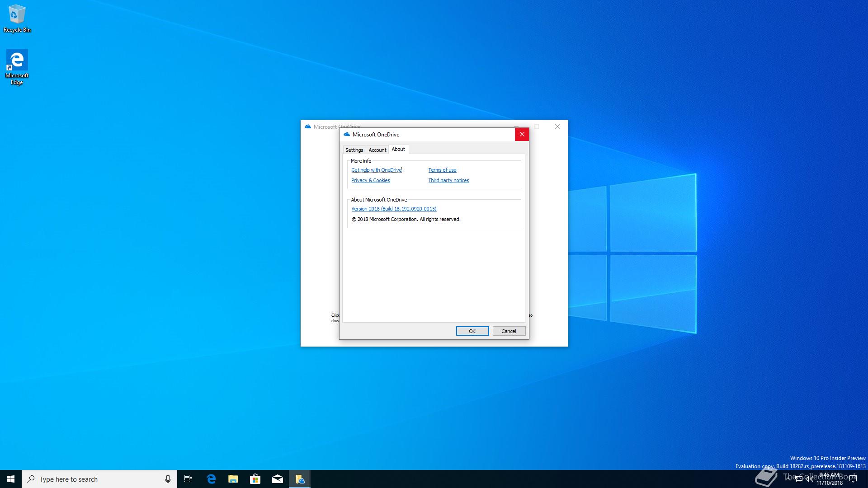Close the OneDrive settings dialog
The height and width of the screenshot is (488, 868).
[522, 134]
